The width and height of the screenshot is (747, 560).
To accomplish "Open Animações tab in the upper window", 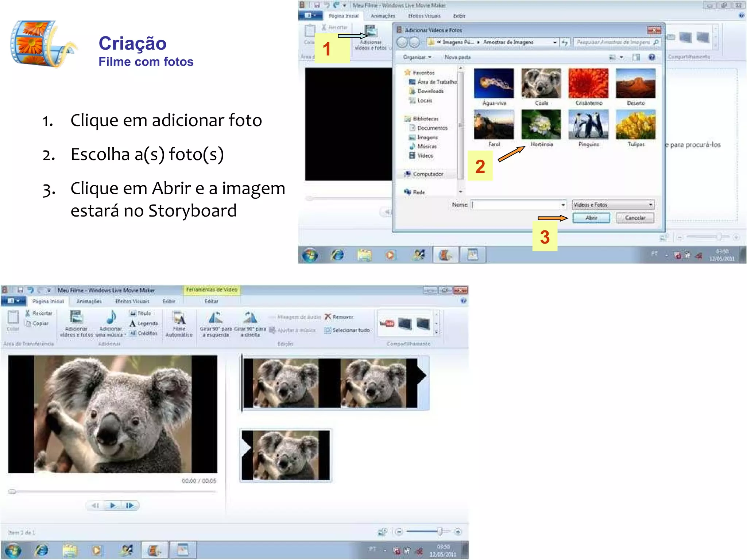I will (383, 16).
